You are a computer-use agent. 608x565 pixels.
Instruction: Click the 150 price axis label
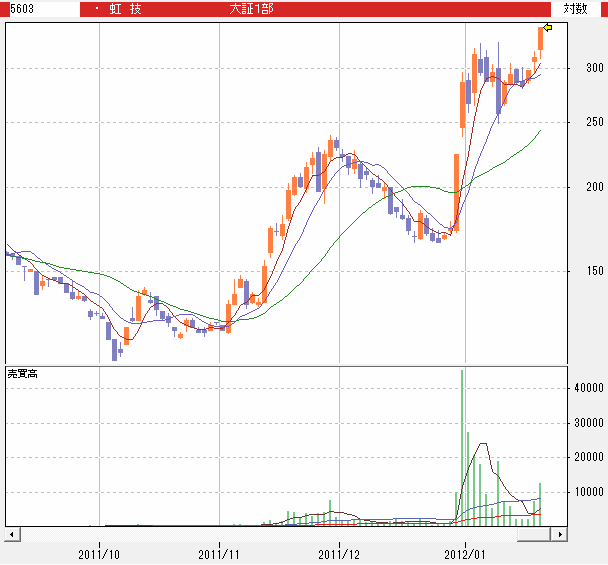point(595,271)
